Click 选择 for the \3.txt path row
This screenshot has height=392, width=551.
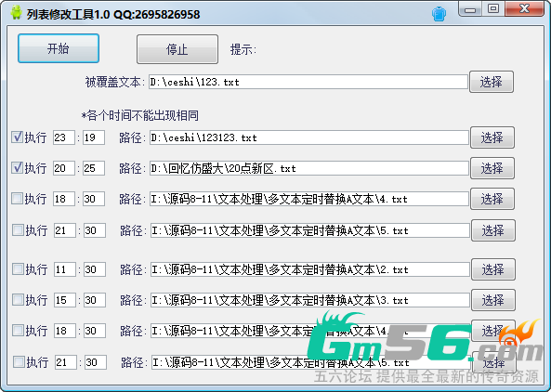click(x=493, y=300)
